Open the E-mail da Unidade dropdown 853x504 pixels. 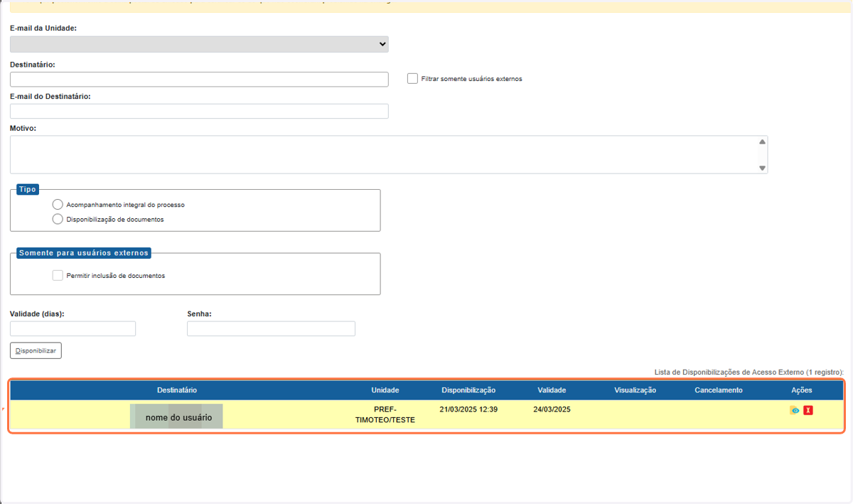pos(199,44)
